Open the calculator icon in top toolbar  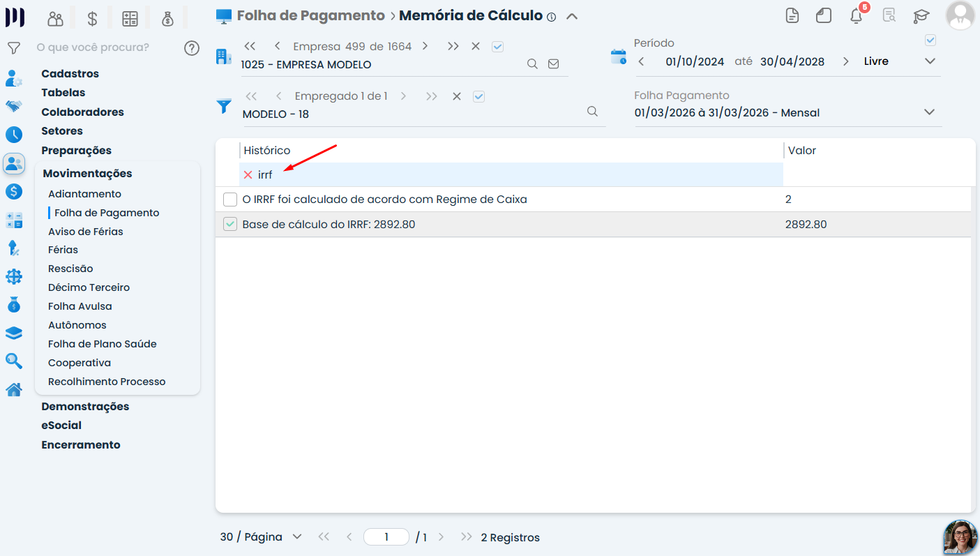click(130, 19)
